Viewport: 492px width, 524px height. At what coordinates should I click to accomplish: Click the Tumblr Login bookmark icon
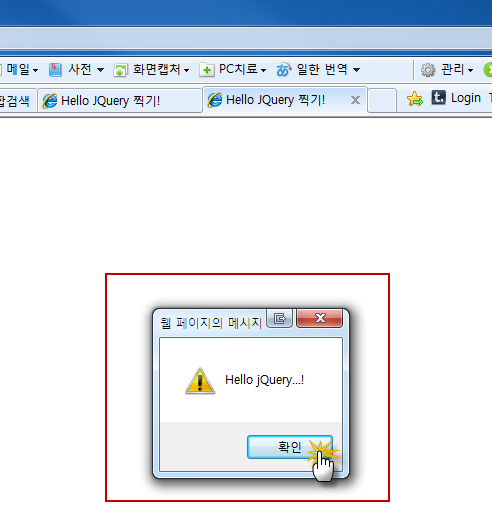(x=438, y=98)
